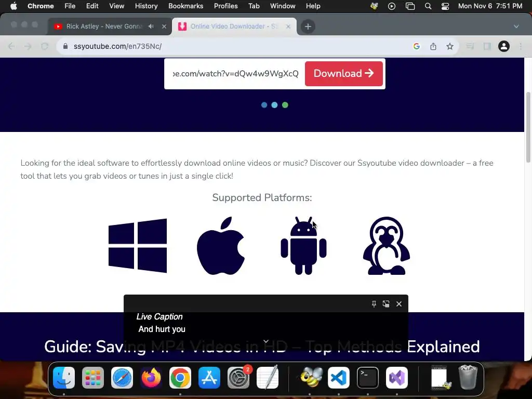This screenshot has width=532, height=399.
Task: Open the Chrome app menu
Action: [41, 6]
